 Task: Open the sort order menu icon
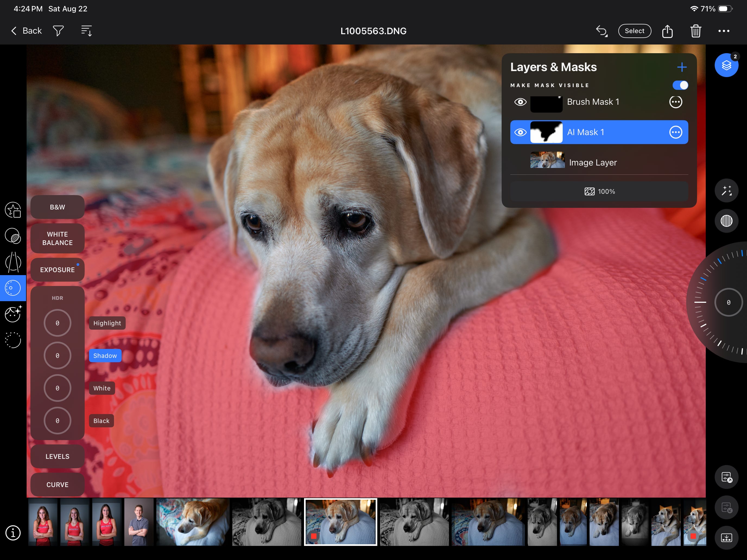click(x=86, y=31)
